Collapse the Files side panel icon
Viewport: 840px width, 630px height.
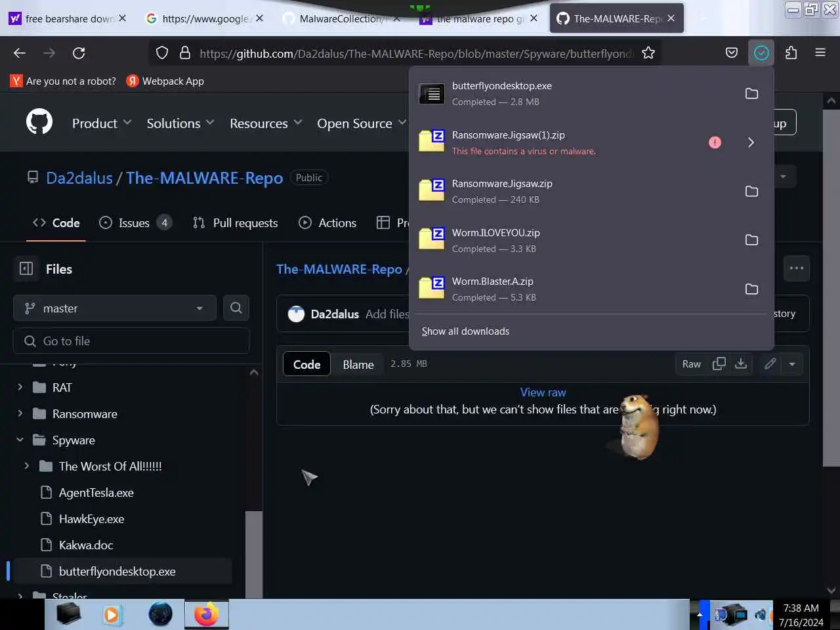coord(26,269)
